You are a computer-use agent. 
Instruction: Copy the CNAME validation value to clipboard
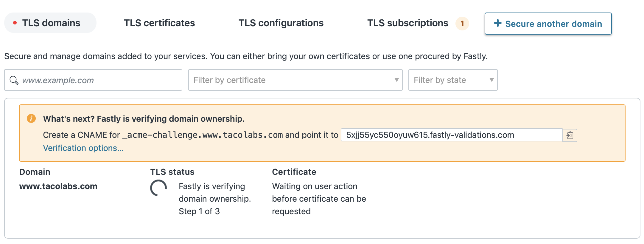click(x=570, y=135)
